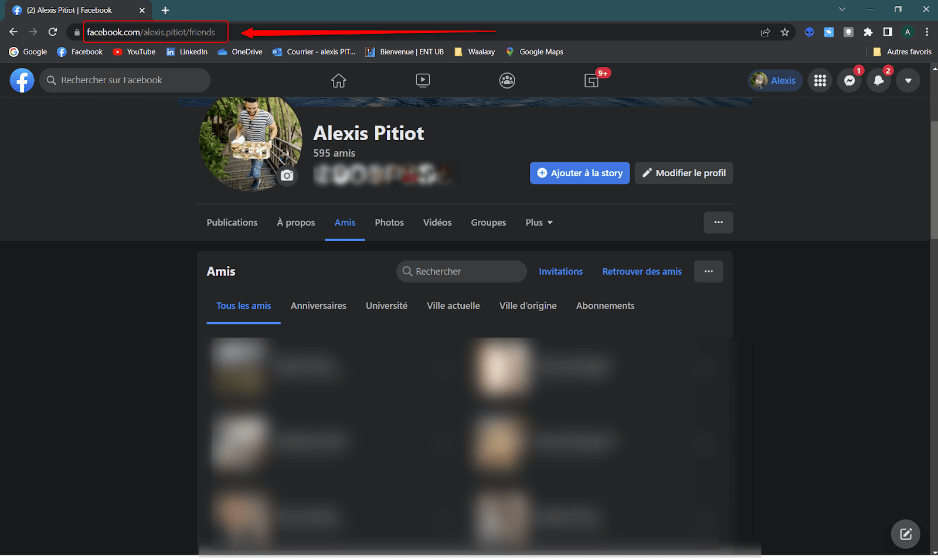Viewport: 938px width, 560px height.
Task: Select the Amis profile tab
Action: pos(345,223)
